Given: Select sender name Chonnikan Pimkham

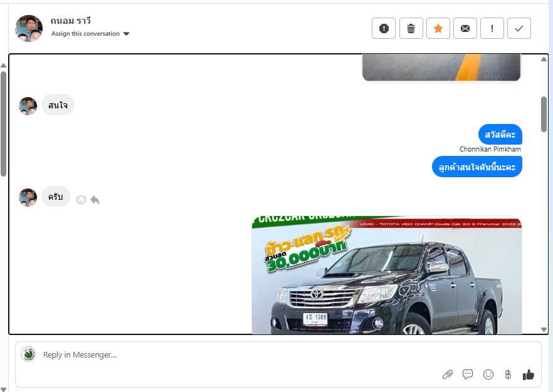Looking at the screenshot, I should point(490,149).
